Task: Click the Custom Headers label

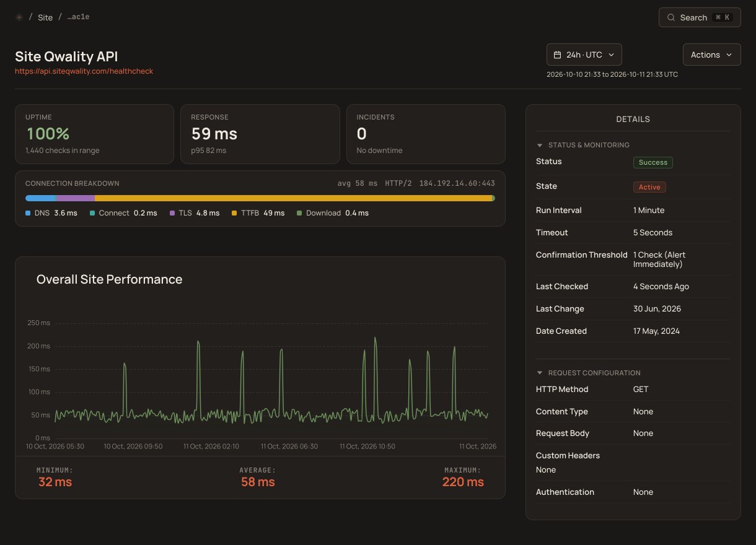Action: pos(568,456)
